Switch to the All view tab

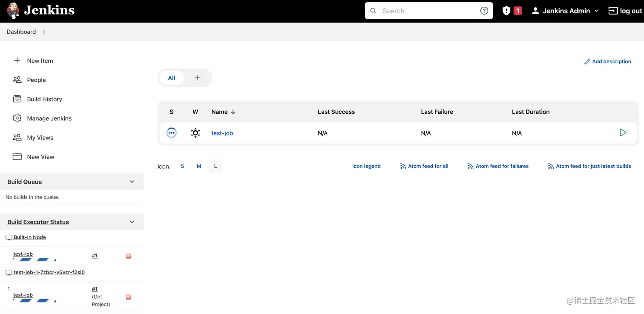pos(171,78)
